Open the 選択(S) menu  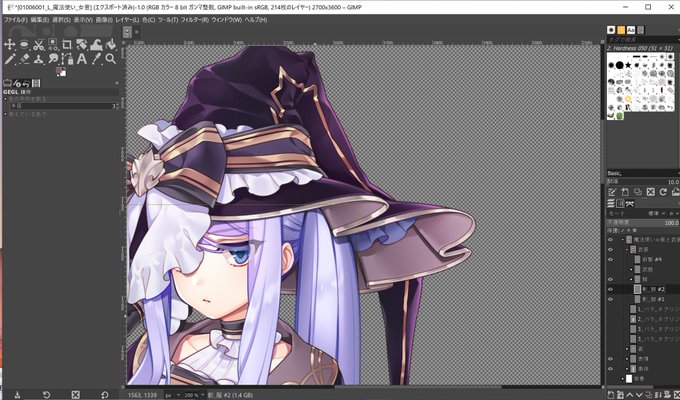point(61,20)
